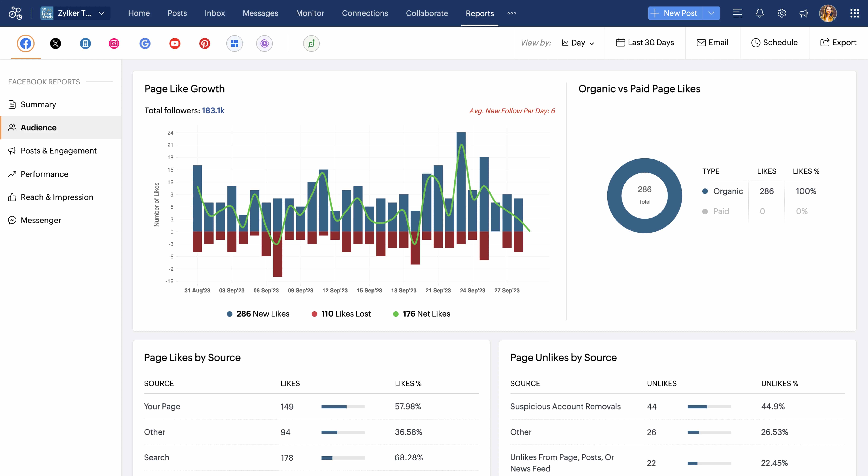Select the Google Business Profile channel icon
868x476 pixels.
click(x=145, y=43)
